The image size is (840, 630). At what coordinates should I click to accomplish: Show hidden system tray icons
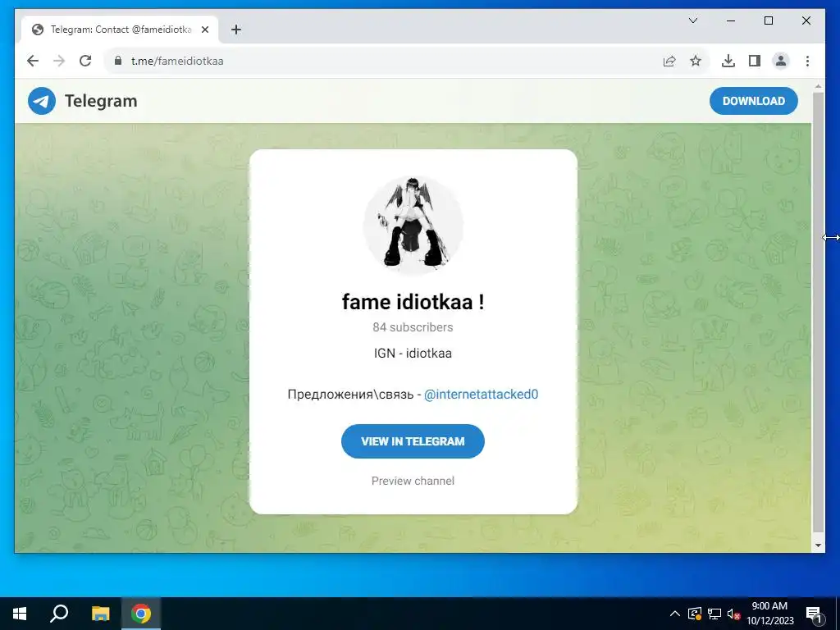coord(675,614)
